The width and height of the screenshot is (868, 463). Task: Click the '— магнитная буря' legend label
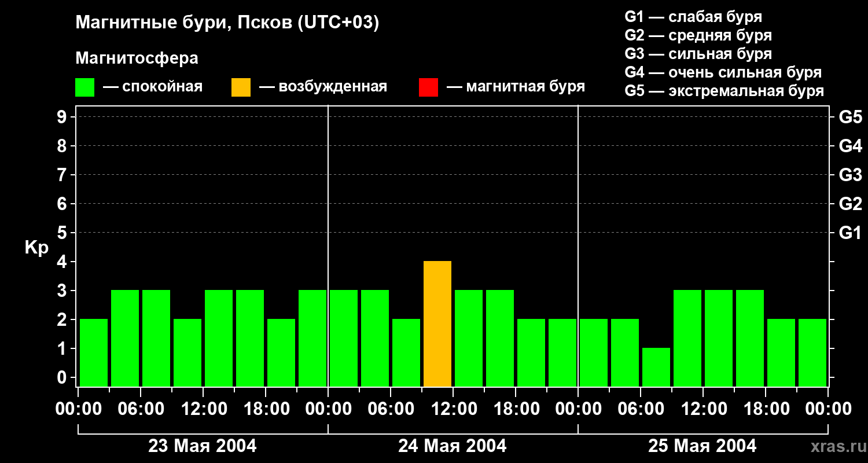(x=516, y=87)
